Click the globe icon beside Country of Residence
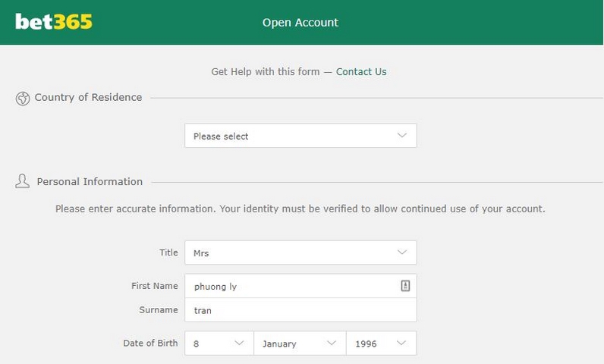 click(23, 98)
